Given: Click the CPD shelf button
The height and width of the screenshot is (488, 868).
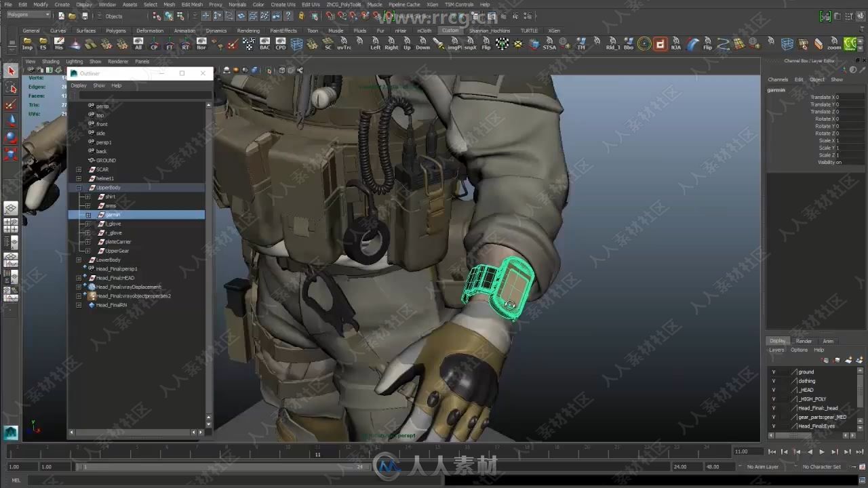Looking at the screenshot, I should click(x=281, y=45).
